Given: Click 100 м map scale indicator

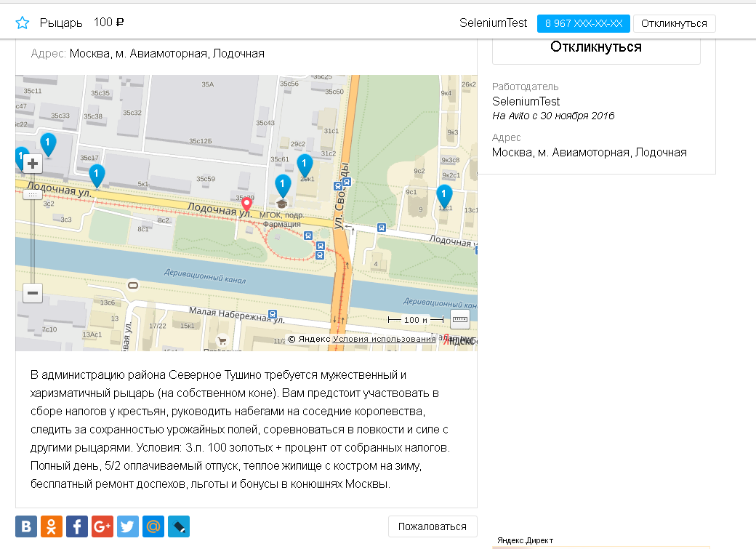Looking at the screenshot, I should [416, 320].
